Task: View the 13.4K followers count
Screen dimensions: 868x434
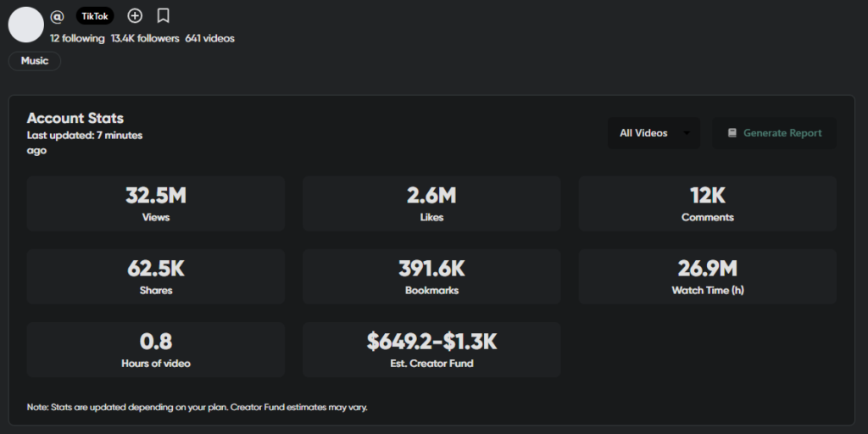Action: tap(145, 38)
